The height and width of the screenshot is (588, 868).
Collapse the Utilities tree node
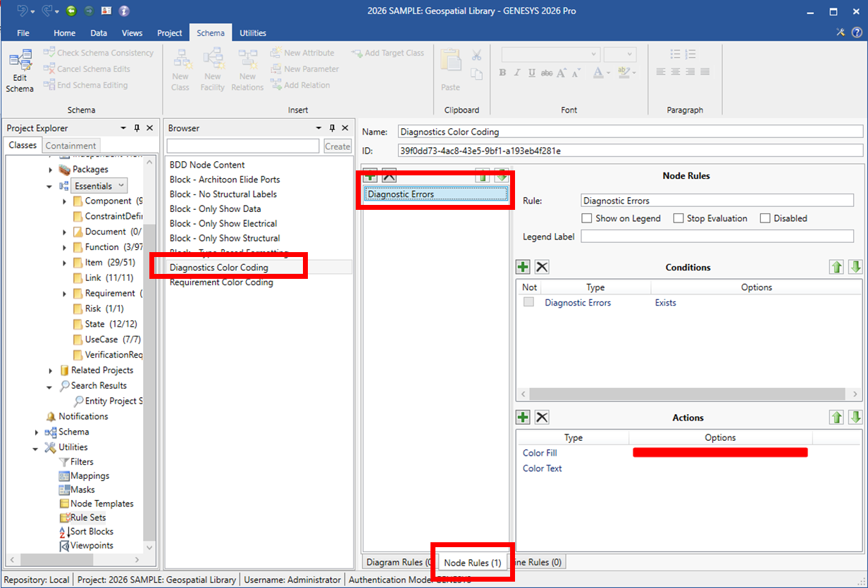tap(35, 448)
